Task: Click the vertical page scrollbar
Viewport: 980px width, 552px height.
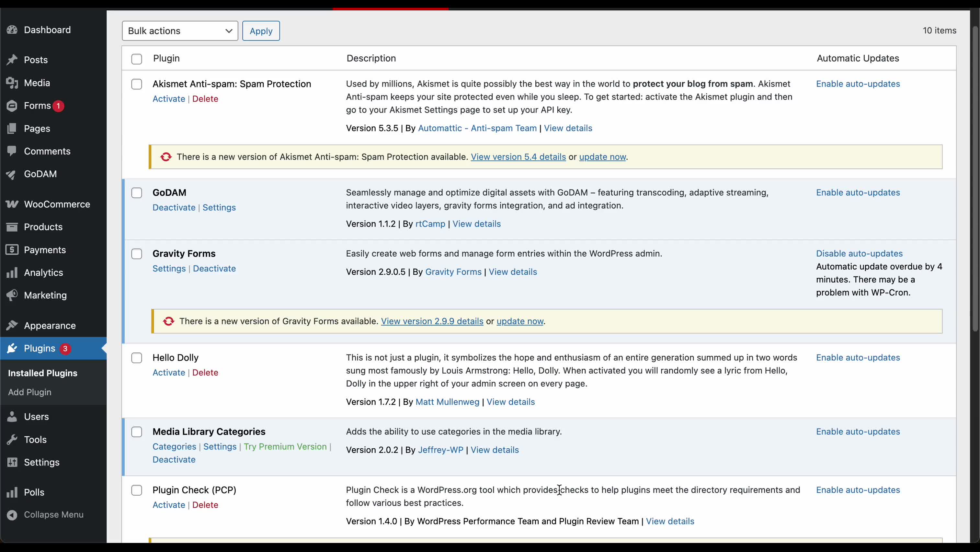Action: click(975, 179)
